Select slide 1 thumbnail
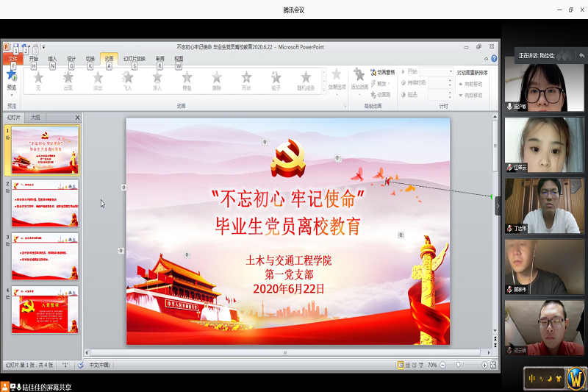The height and width of the screenshot is (392, 588). click(x=45, y=150)
